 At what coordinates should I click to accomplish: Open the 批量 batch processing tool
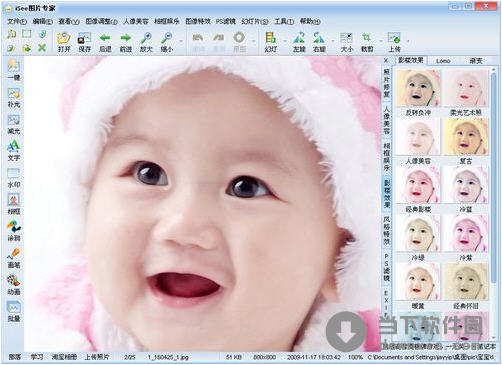coord(14,311)
